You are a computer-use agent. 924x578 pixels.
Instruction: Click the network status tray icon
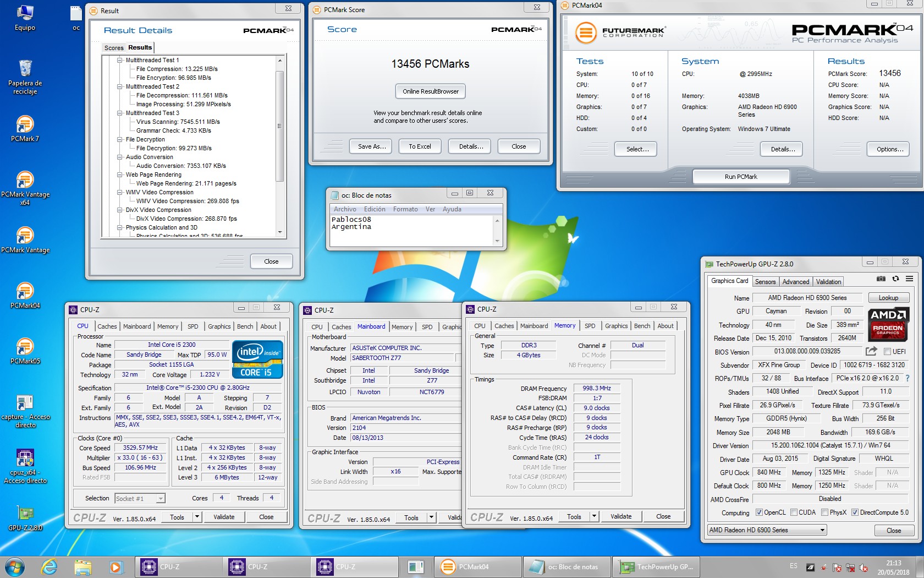tap(850, 568)
